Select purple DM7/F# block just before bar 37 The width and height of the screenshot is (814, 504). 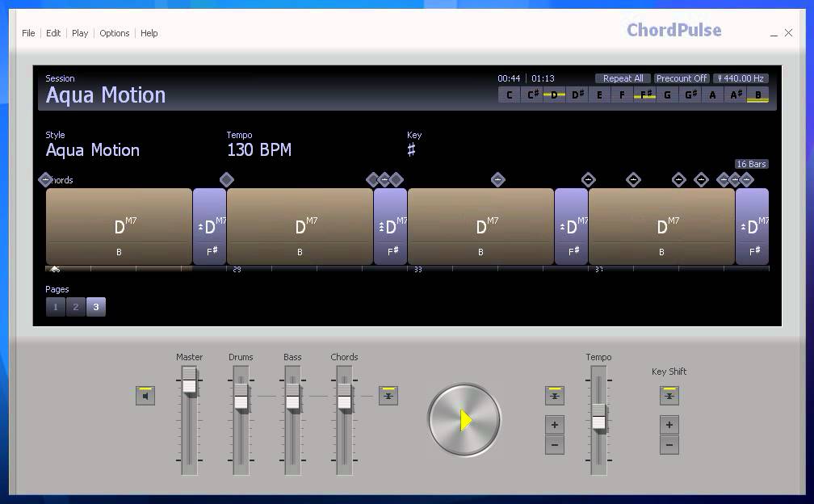571,226
